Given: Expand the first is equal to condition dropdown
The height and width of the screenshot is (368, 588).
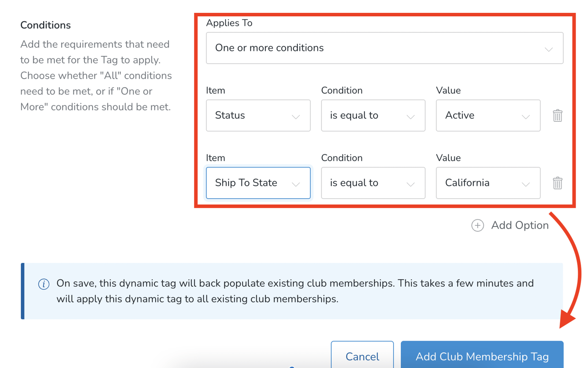Looking at the screenshot, I should tap(373, 115).
